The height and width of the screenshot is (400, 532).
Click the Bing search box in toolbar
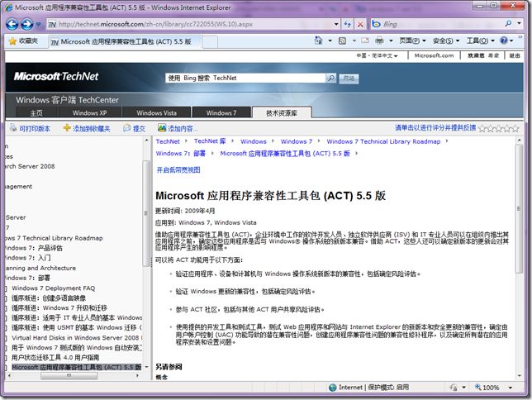pyautogui.click(x=438, y=24)
